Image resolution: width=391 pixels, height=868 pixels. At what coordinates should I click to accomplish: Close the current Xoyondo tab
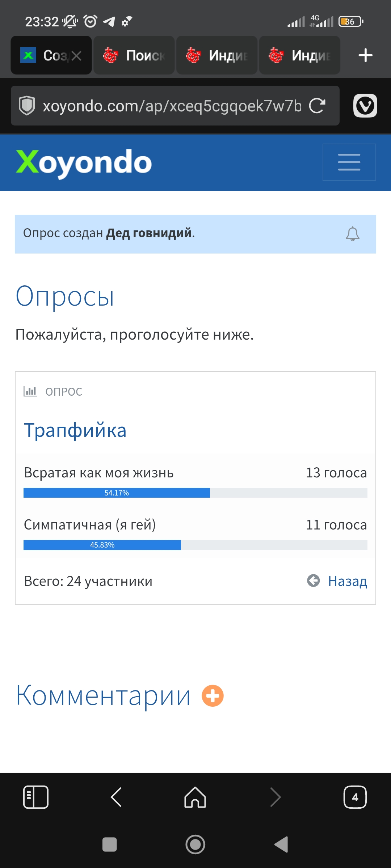[x=76, y=56]
